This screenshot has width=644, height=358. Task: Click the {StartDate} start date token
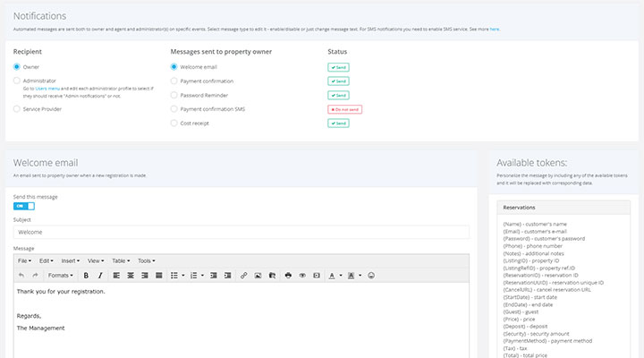(530, 297)
